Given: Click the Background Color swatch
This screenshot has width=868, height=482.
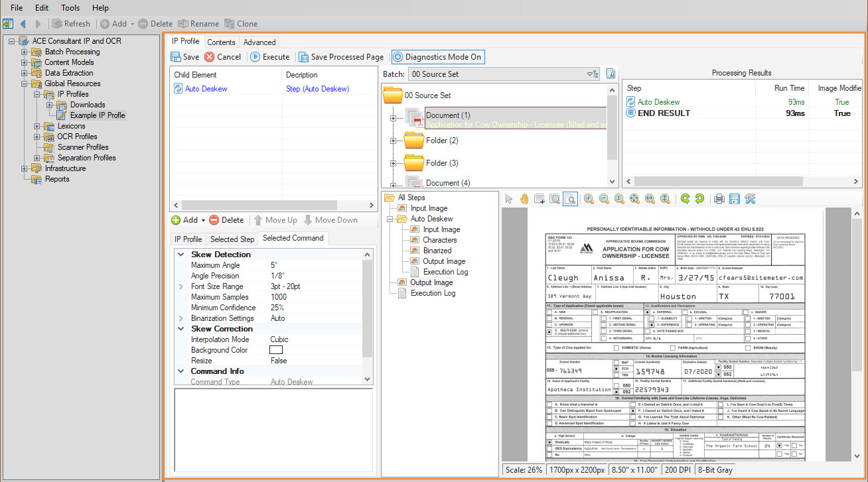Looking at the screenshot, I should 276,350.
